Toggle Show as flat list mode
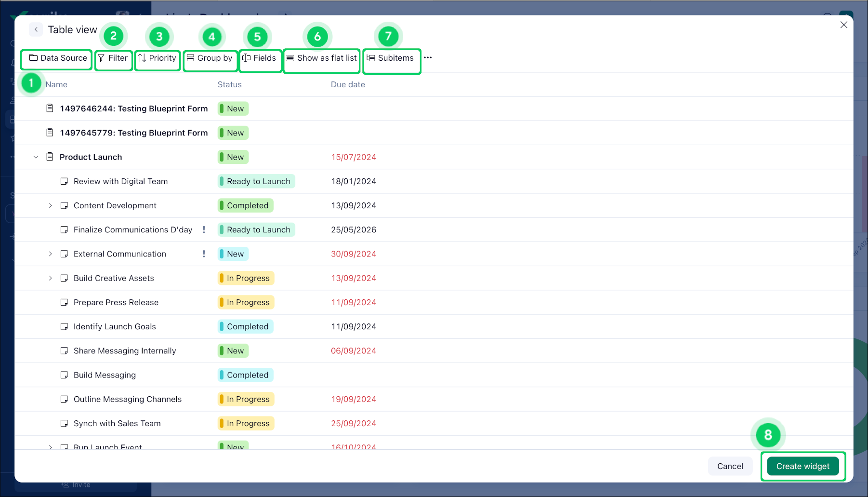The height and width of the screenshot is (497, 868). [x=321, y=59]
